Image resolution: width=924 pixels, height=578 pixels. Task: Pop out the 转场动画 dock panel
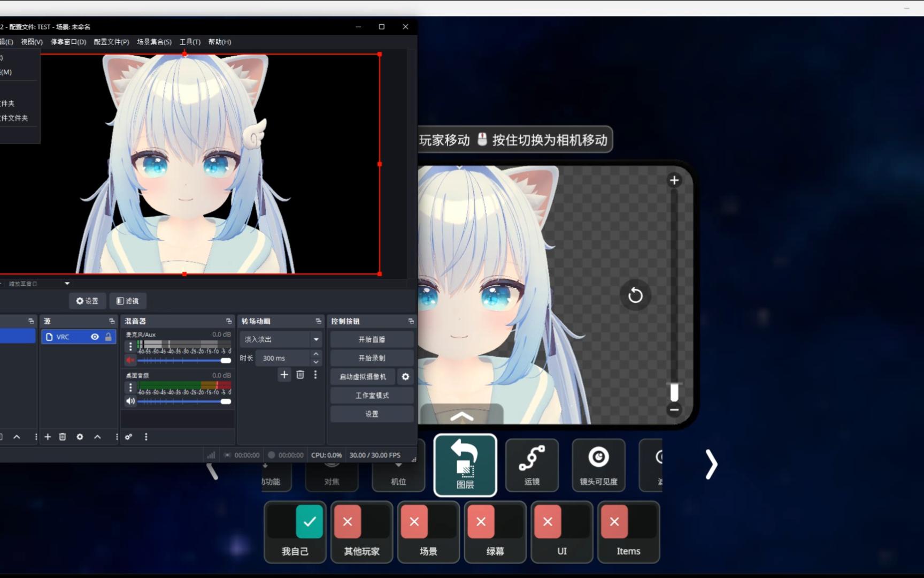click(318, 321)
